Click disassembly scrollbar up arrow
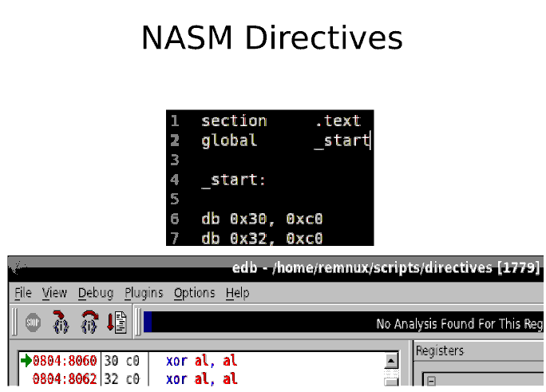 point(391,361)
